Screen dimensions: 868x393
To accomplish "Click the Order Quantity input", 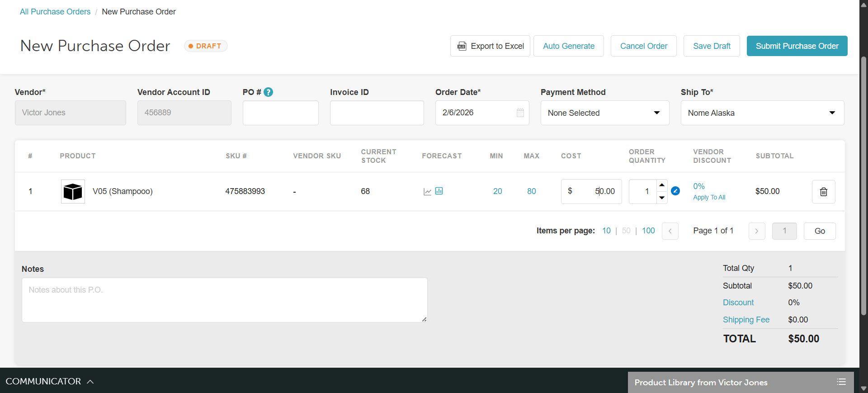I will 642,191.
